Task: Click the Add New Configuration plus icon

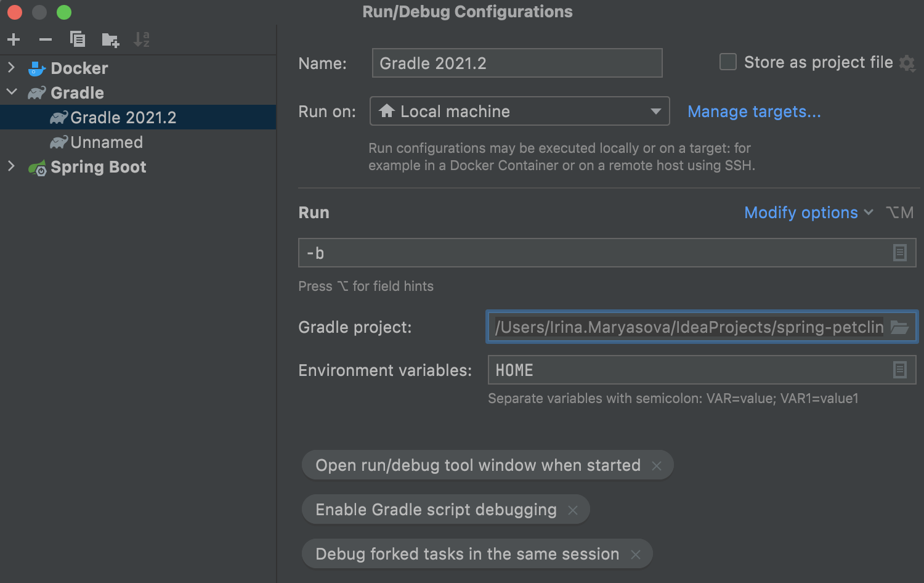Action: [x=14, y=40]
